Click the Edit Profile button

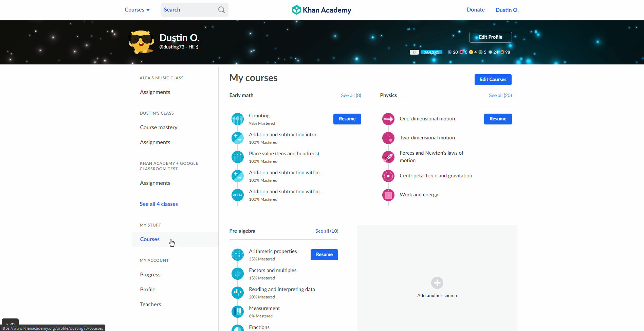[x=491, y=37]
